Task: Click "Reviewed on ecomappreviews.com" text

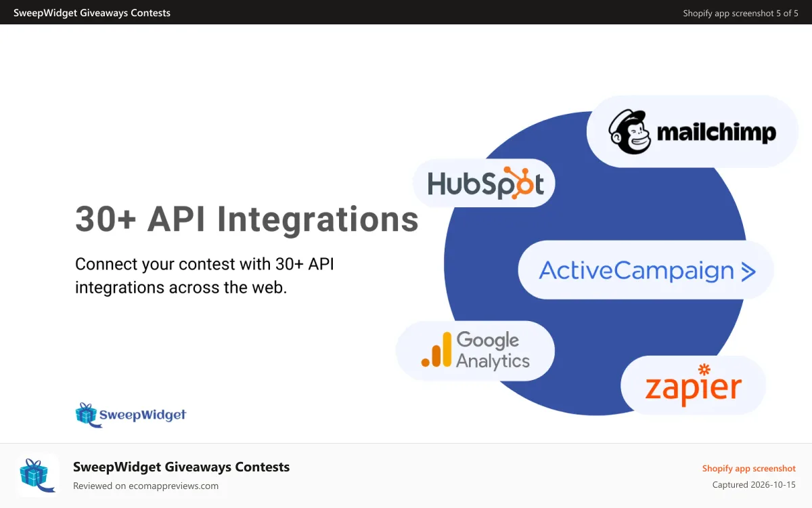Action: coord(145,486)
